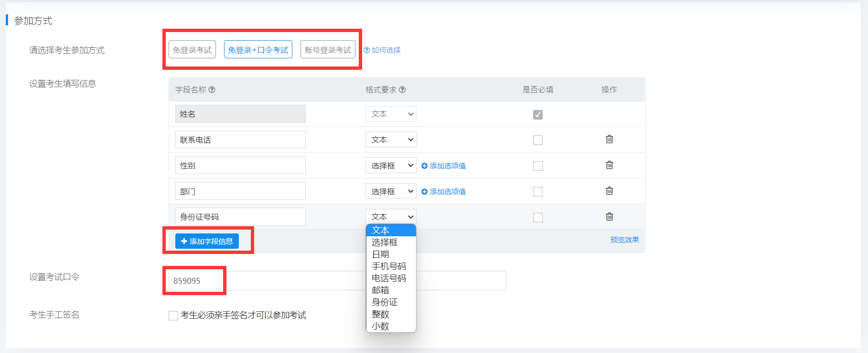868x353 pixels.
Task: Select 文本 option in dropdown list
Action: pos(391,231)
